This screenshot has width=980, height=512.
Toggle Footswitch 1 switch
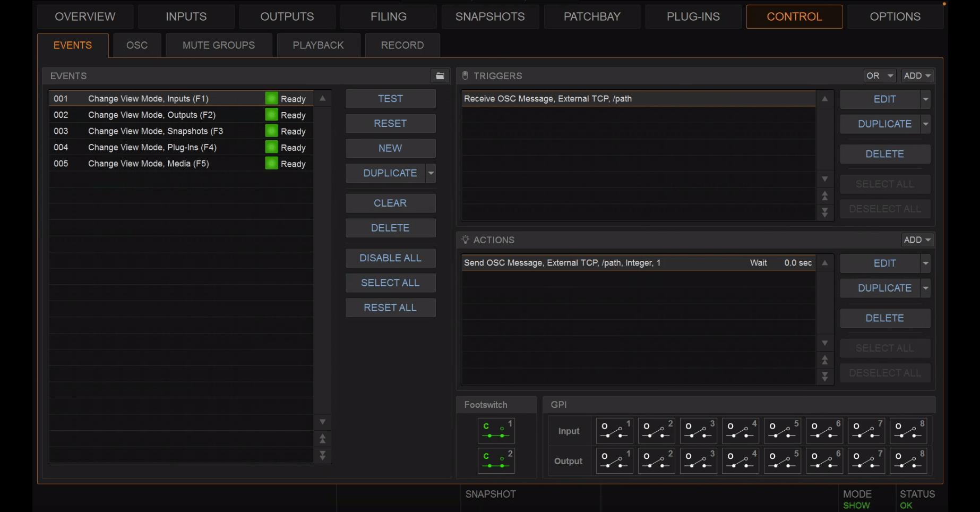pyautogui.click(x=496, y=430)
